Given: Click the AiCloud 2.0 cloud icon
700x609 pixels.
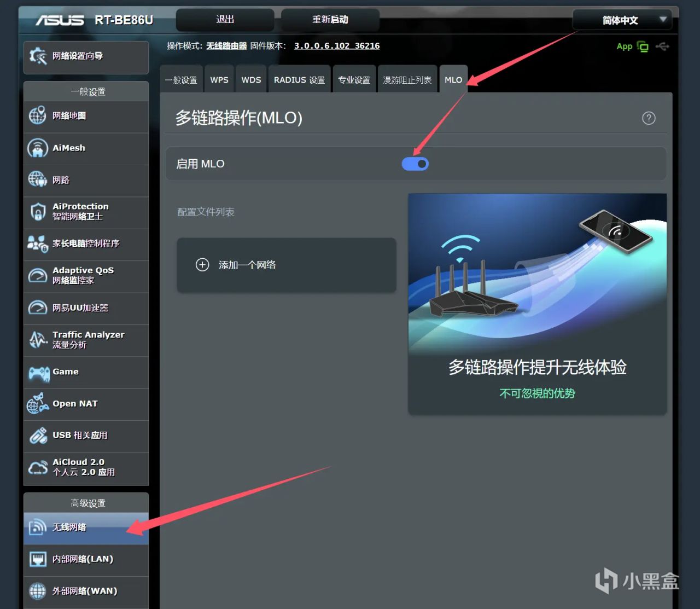Looking at the screenshot, I should click(x=37, y=468).
